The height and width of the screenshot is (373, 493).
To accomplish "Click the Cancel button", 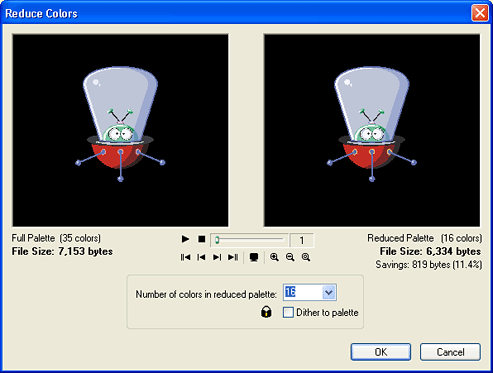I will (450, 352).
